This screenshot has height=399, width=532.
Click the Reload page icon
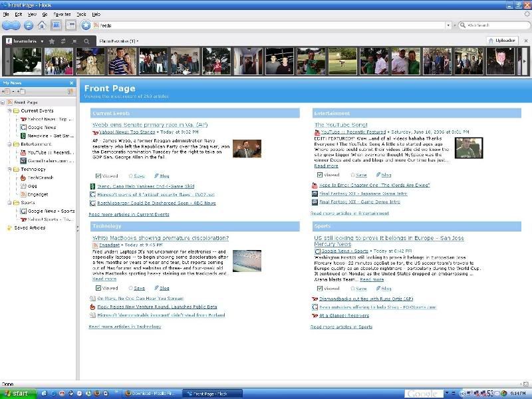[x=29, y=25]
